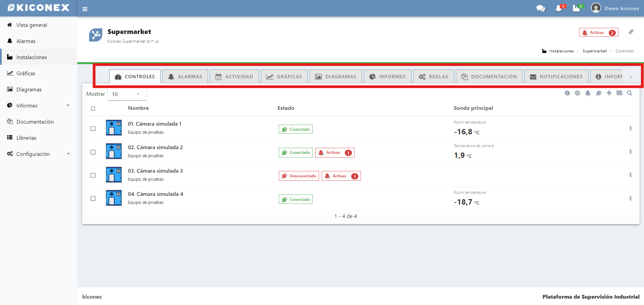The width and height of the screenshot is (644, 305).
Task: Click the Instalaciones breadcrumb link
Action: click(561, 51)
